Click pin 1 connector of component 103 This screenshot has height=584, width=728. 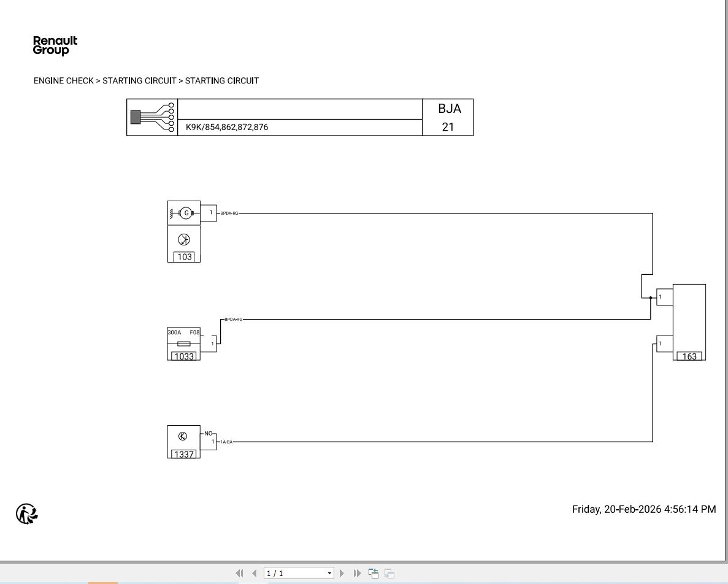(x=209, y=213)
